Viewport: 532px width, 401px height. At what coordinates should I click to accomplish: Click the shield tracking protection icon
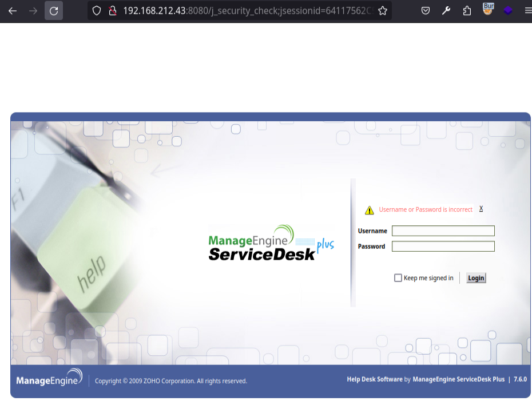click(96, 10)
